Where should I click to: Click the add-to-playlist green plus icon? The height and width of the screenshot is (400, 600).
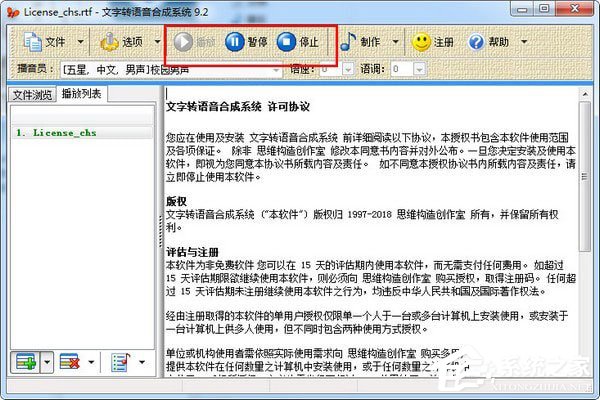(x=26, y=362)
